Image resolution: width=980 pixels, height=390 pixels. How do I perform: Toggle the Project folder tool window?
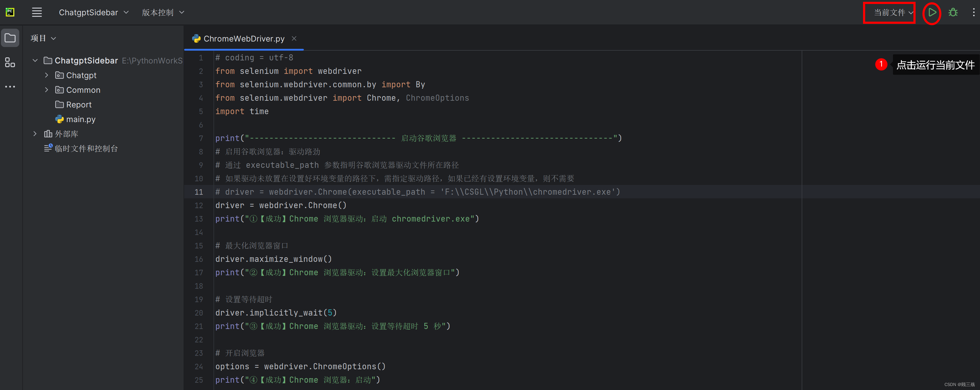[x=10, y=38]
